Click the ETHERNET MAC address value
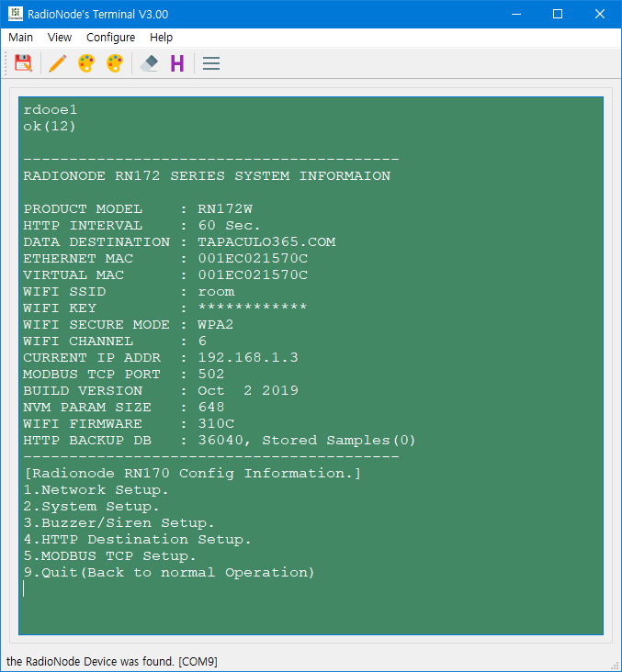Screen dimensions: 622x672 click(x=253, y=259)
